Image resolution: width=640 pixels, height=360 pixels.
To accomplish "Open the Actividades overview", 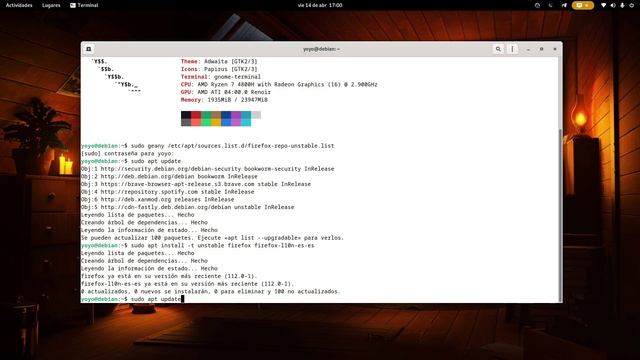I will [19, 5].
